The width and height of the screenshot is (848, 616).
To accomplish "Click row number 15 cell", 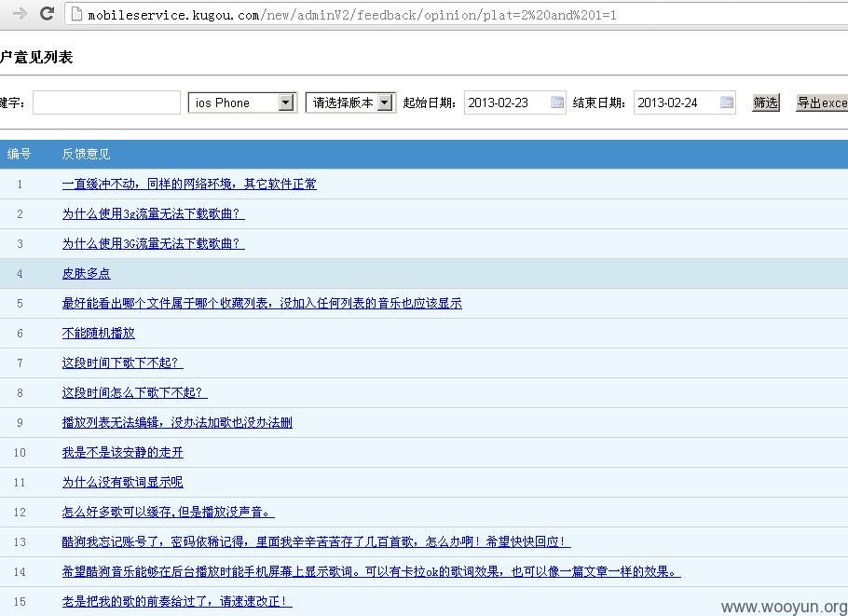I will 20,601.
